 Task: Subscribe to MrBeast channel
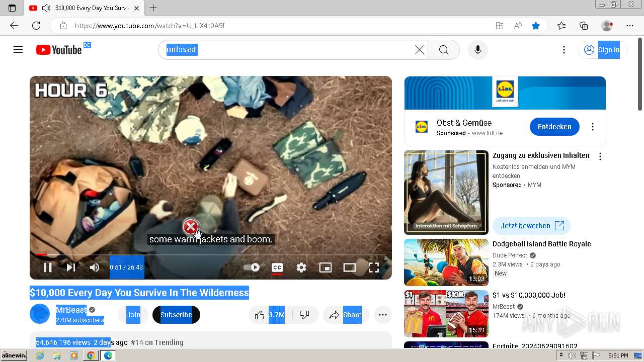[x=176, y=315]
